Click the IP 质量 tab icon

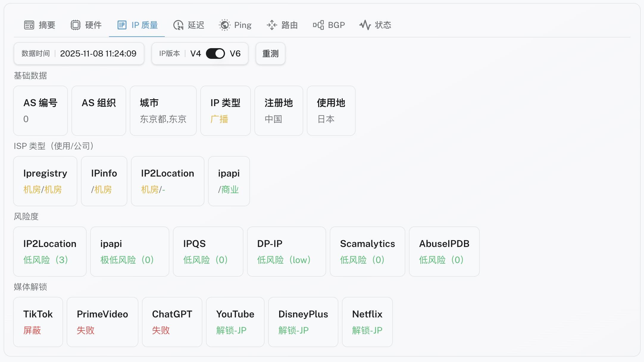pyautogui.click(x=122, y=25)
